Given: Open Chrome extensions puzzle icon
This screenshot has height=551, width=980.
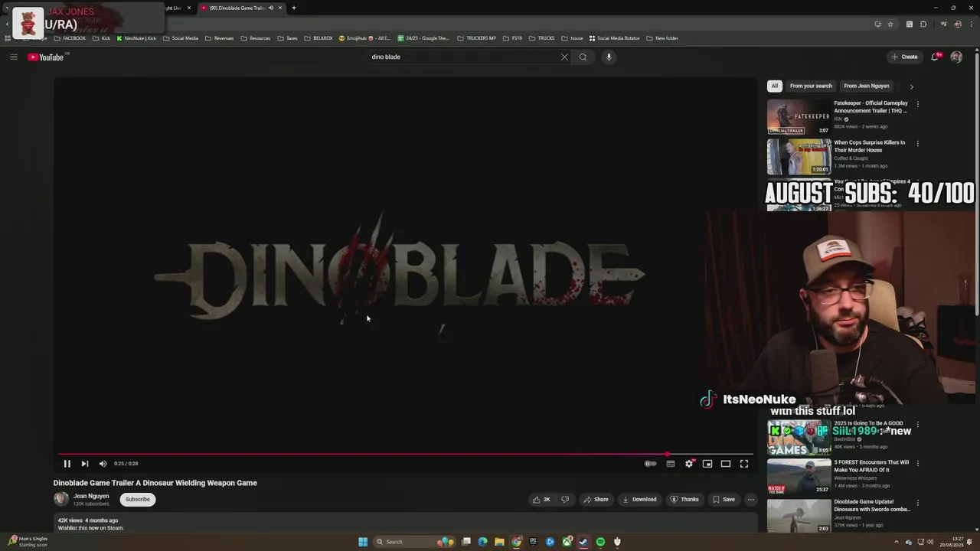Looking at the screenshot, I should [x=923, y=24].
